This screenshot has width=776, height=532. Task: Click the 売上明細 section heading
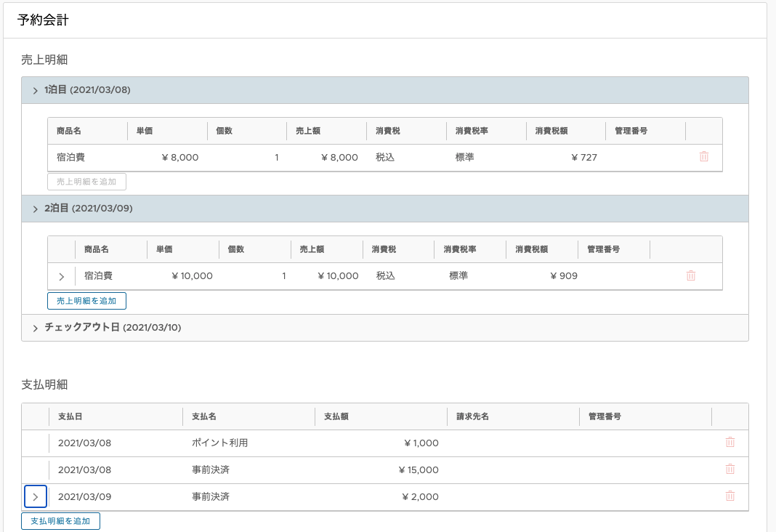click(x=44, y=60)
